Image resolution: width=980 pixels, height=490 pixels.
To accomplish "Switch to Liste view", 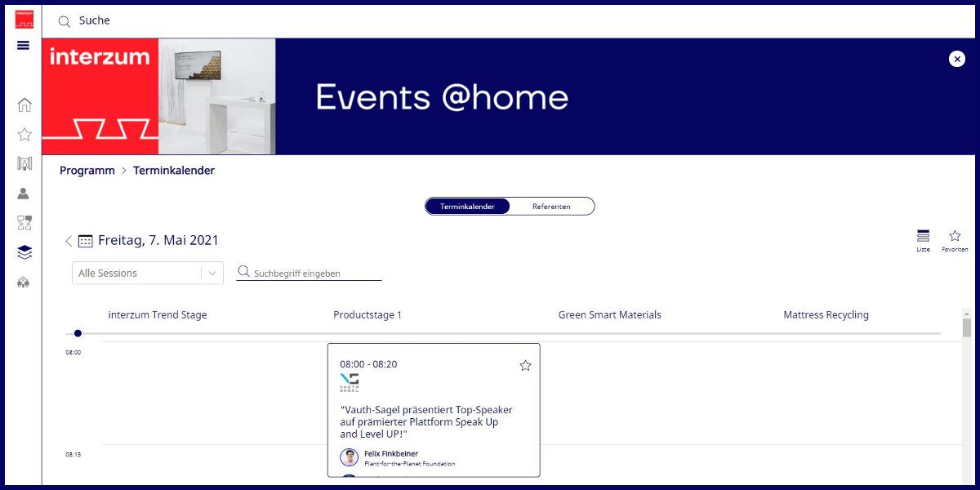I will click(x=924, y=240).
